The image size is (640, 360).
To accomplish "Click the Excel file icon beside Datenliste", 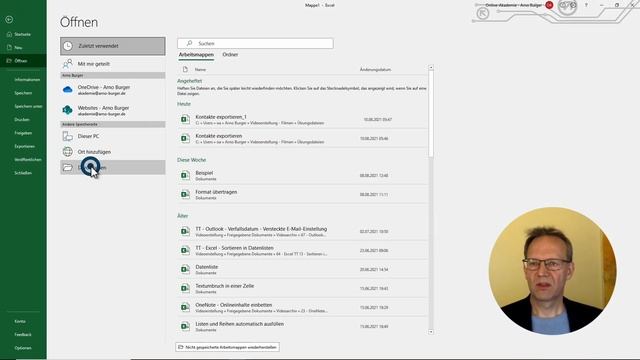I will click(x=185, y=269).
